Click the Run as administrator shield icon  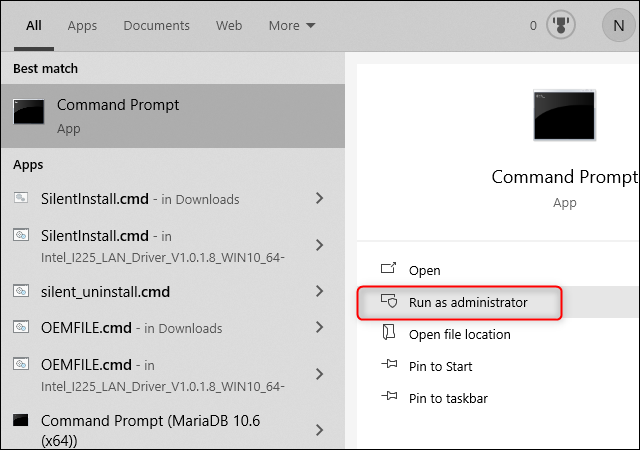[389, 301]
